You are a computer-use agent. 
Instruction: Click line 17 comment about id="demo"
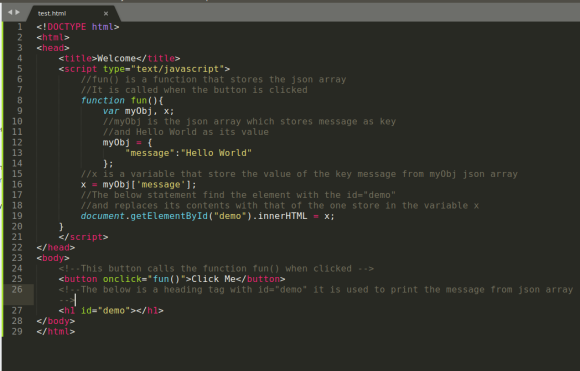(239, 195)
